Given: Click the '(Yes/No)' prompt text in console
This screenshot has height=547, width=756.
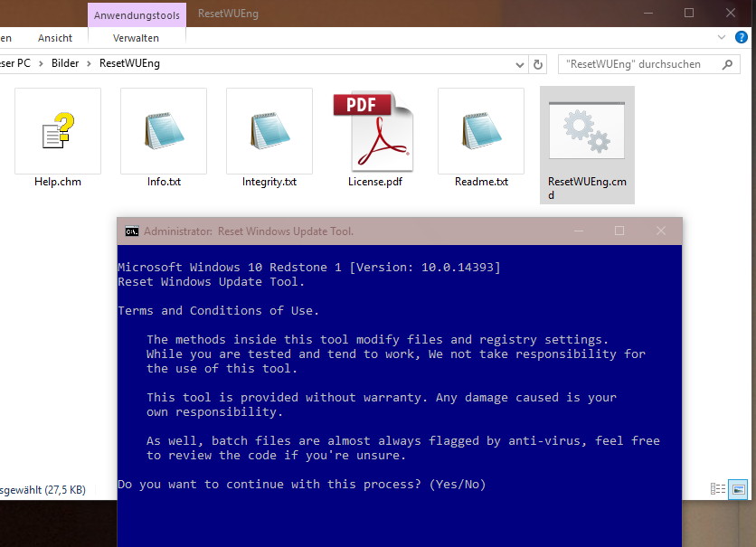Looking at the screenshot, I should (457, 485).
